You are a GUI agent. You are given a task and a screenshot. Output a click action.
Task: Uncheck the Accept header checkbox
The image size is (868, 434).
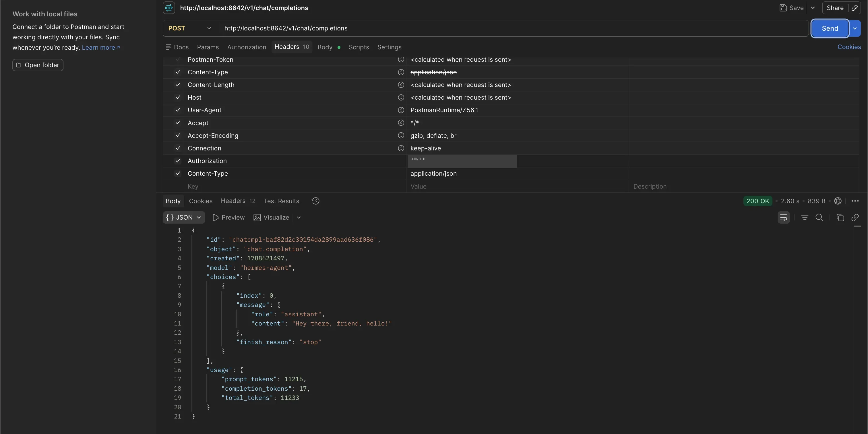click(178, 123)
